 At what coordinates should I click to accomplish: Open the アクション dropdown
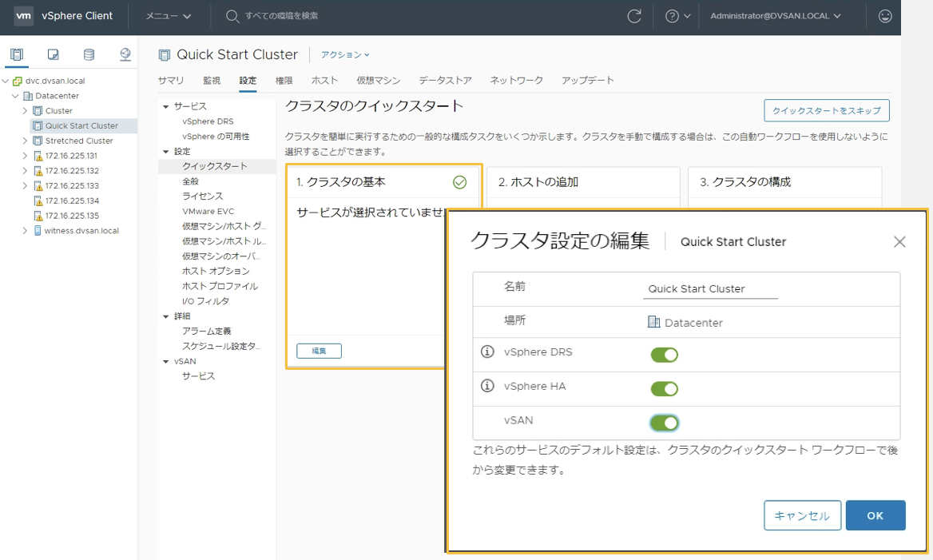coord(345,55)
